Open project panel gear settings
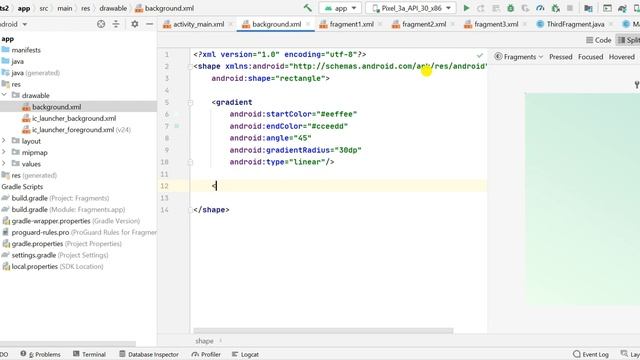Viewport: 640px width, 360px height. tap(135, 24)
